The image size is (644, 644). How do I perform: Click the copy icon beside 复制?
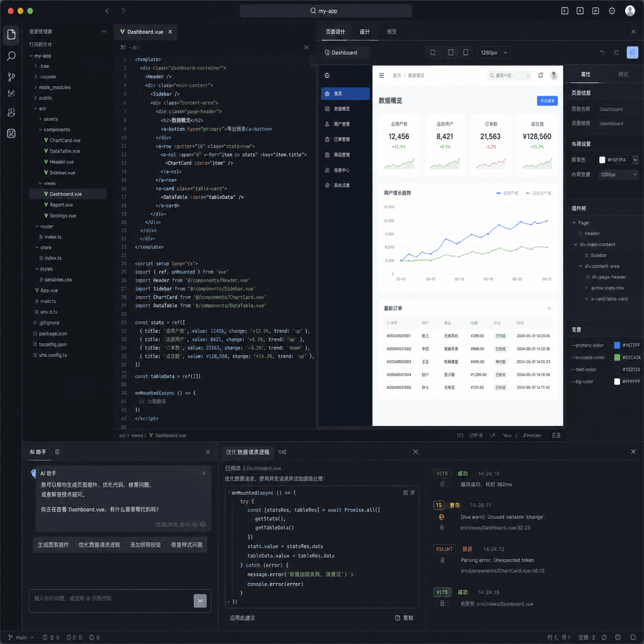click(x=397, y=618)
